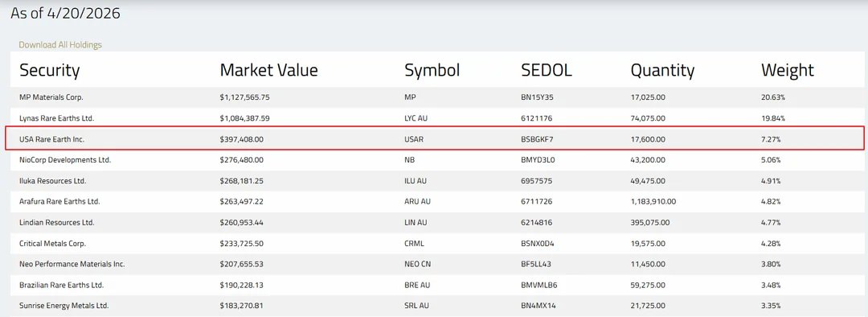Image resolution: width=868 pixels, height=317 pixels.
Task: Click SEDOL code BSBGKF7
Action: click(x=537, y=139)
